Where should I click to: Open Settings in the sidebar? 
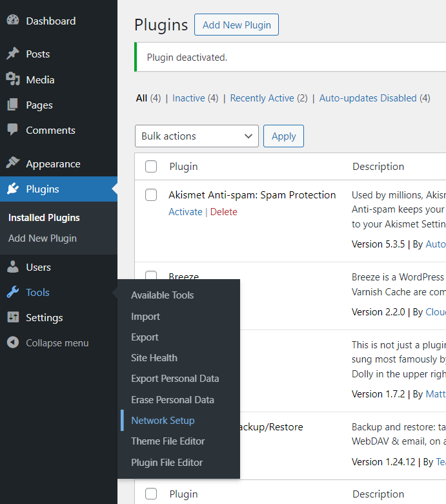[45, 318]
